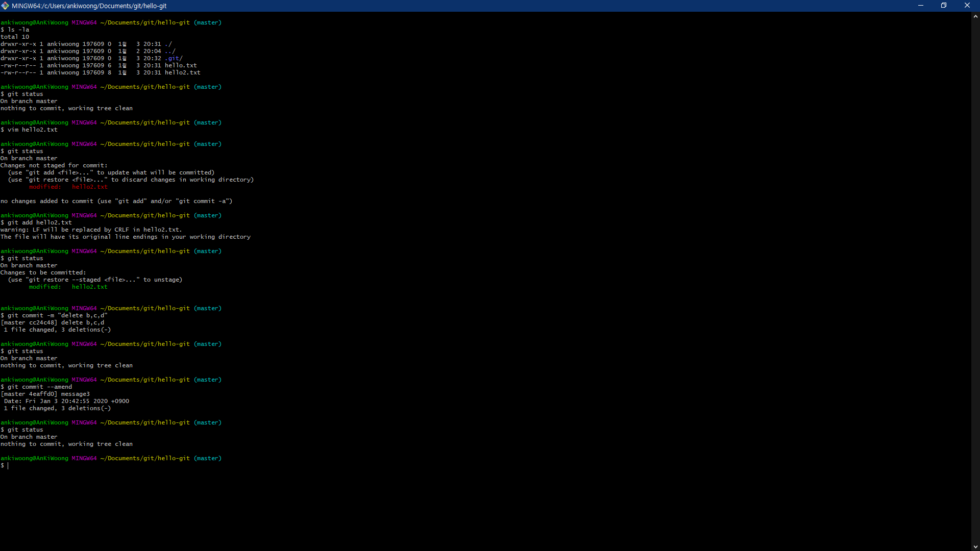Image resolution: width=980 pixels, height=551 pixels.
Task: Click the 'vim hello2.txt' command line
Action: tap(33, 130)
